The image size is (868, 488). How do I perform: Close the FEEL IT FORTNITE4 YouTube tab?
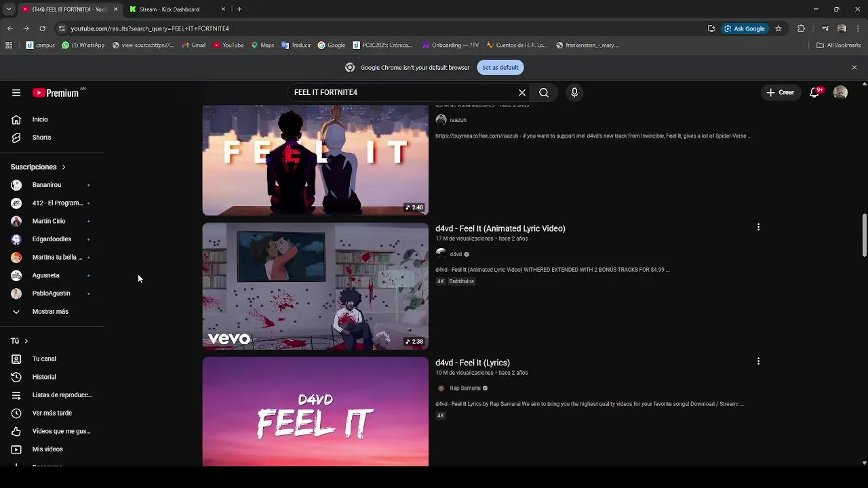coord(115,9)
